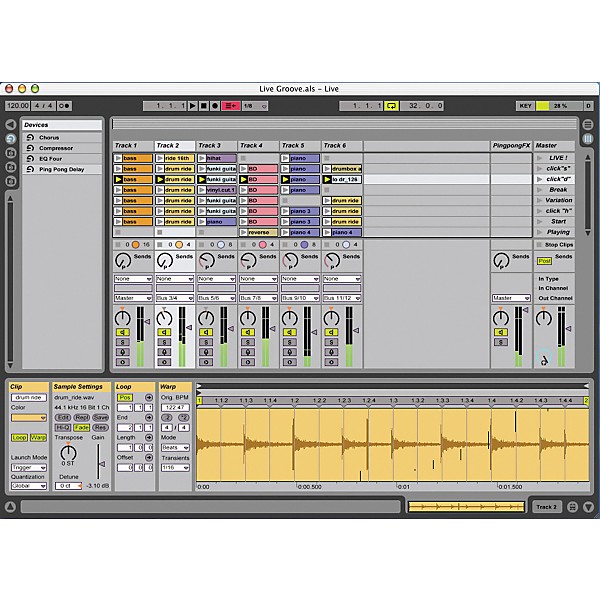The height and width of the screenshot is (600, 600).
Task: Click the Track 2 clip overview thumbnail
Action: tap(466, 507)
